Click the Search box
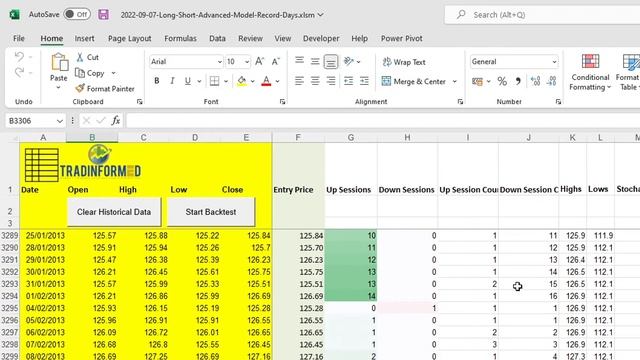This screenshot has width=640, height=360. click(x=542, y=15)
